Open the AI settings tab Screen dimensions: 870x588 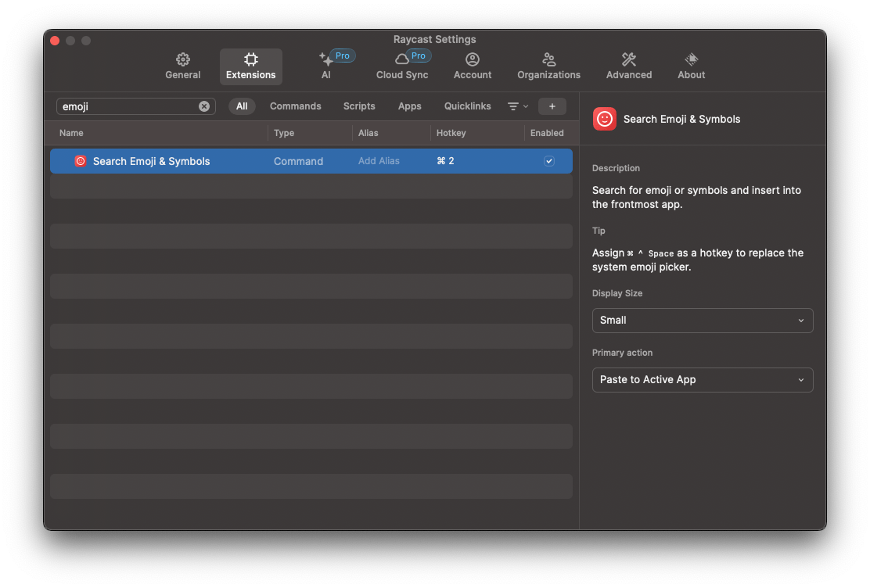(x=326, y=66)
